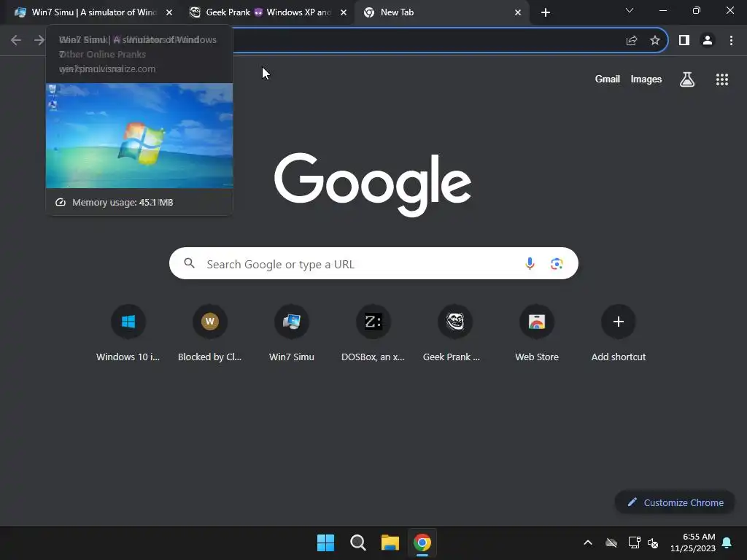
Task: Click the Chrome taskbar icon
Action: pyautogui.click(x=422, y=542)
